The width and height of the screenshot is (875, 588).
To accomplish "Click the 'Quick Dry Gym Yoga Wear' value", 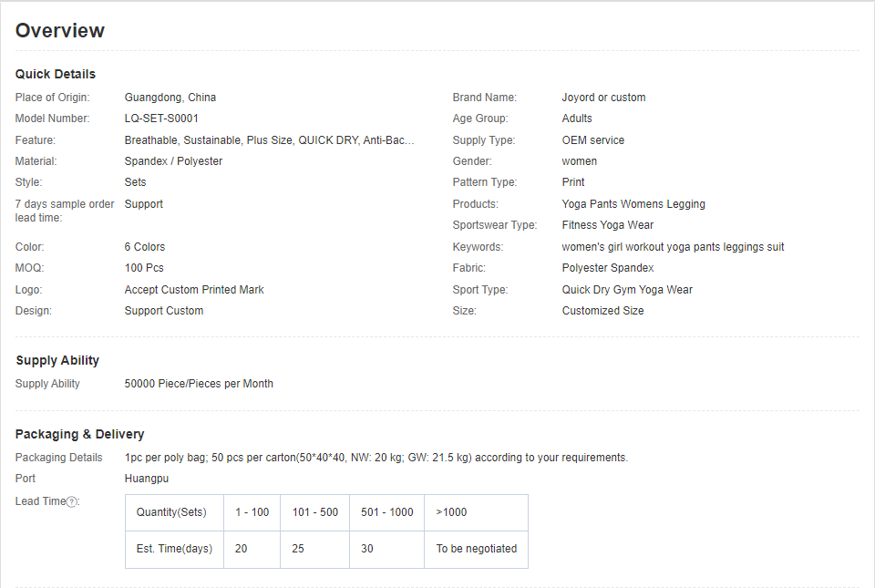I will pos(627,290).
